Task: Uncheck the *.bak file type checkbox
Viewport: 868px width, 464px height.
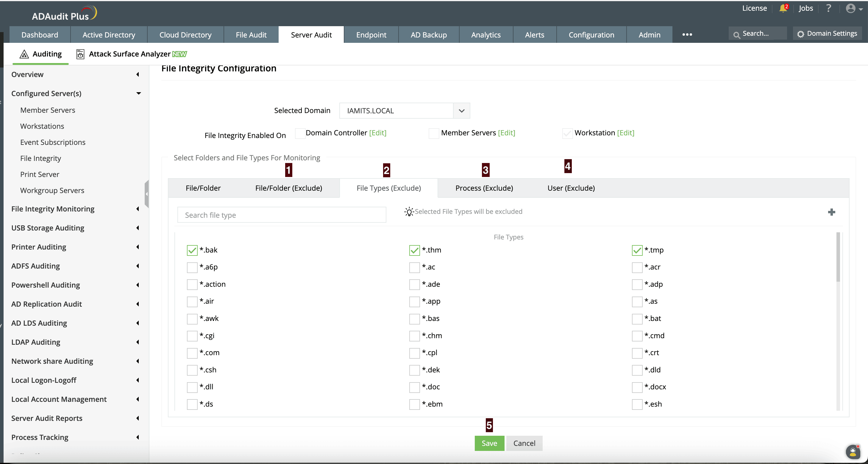Action: (x=192, y=250)
